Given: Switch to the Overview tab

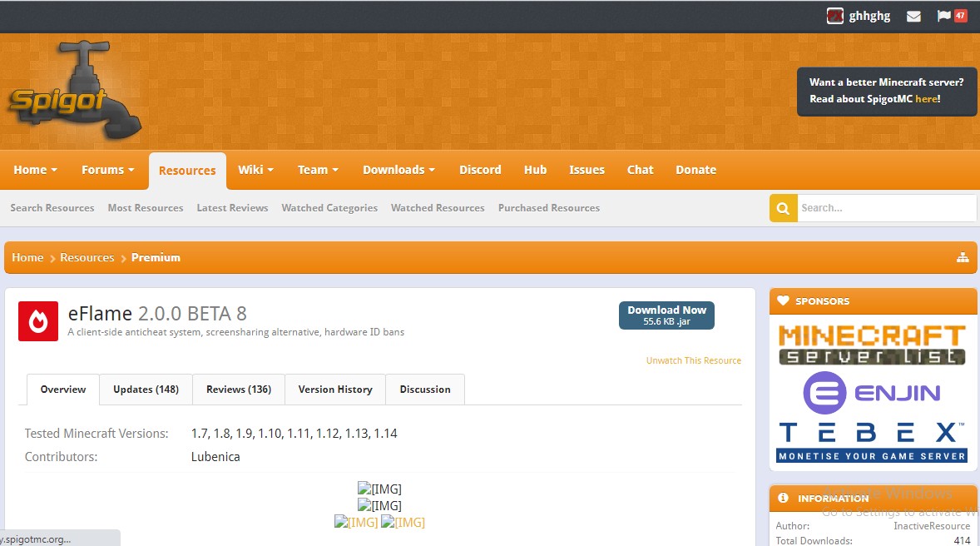Looking at the screenshot, I should (63, 390).
